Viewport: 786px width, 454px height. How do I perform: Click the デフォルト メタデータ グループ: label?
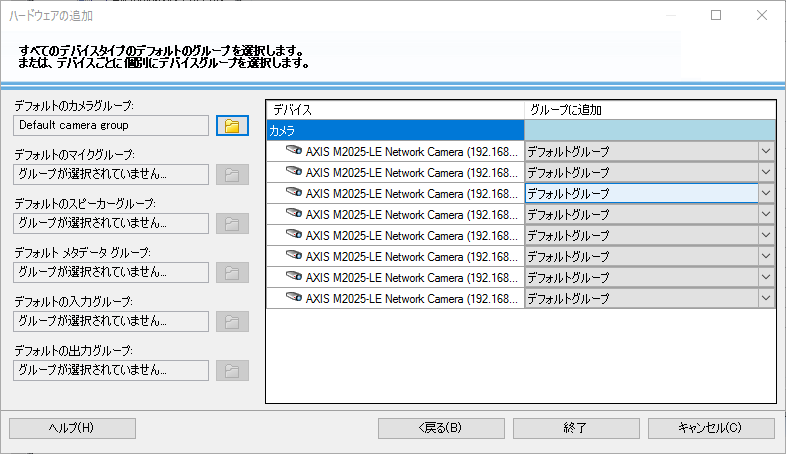(x=82, y=253)
